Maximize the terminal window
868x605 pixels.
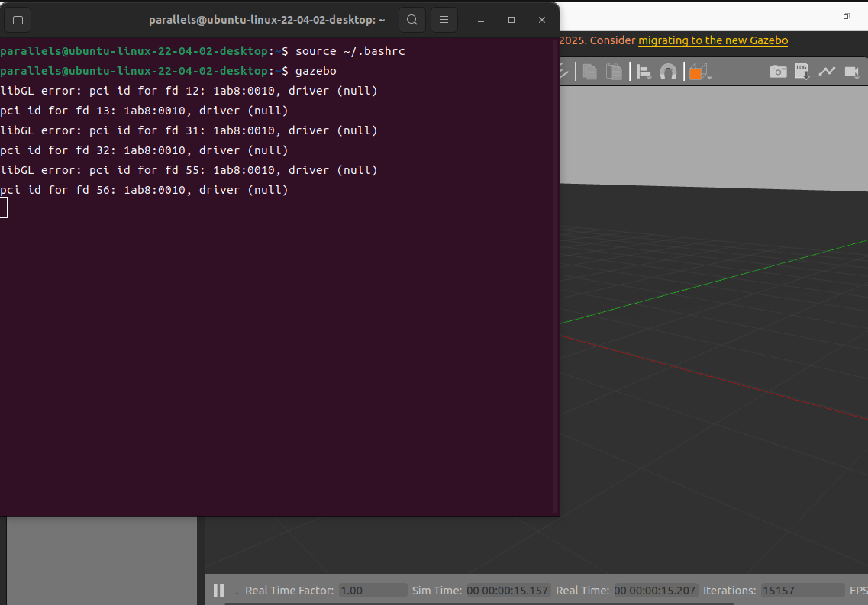511,20
